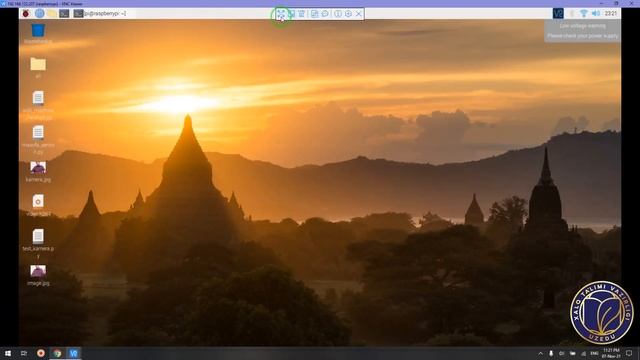The image size is (640, 360).
Task: Click VNC Viewer taskbar button
Action: point(73,353)
